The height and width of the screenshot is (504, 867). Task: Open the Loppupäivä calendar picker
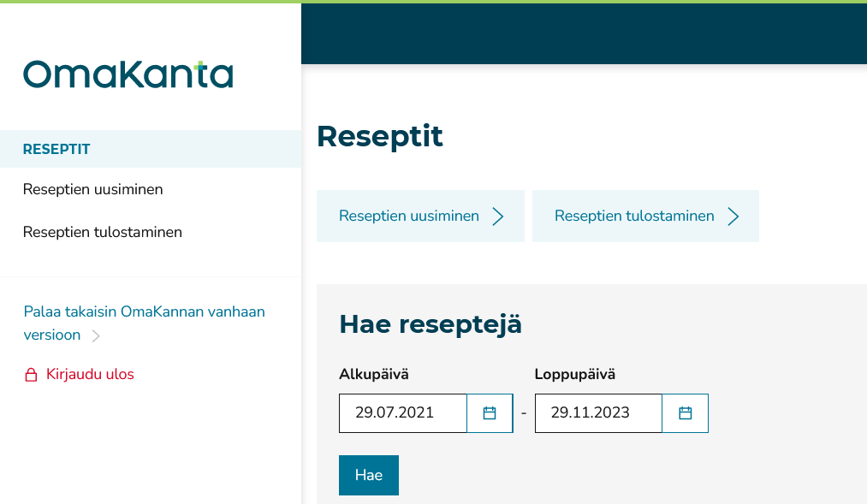685,412
